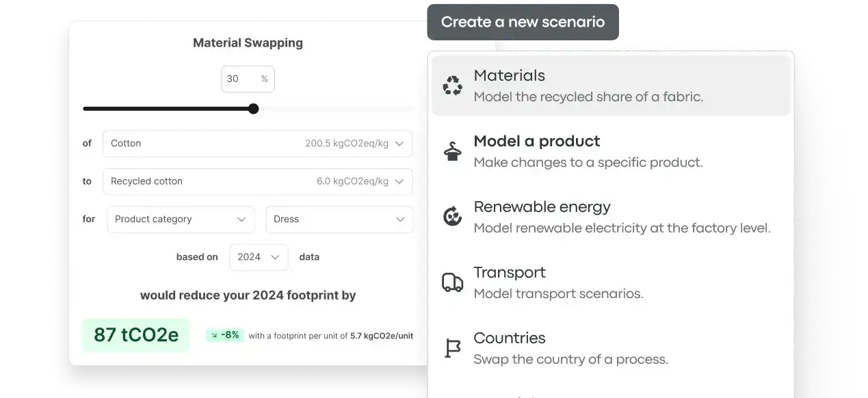Viewport: 868px width, 398px height.
Task: Click the Renewable energy icon
Action: [x=452, y=217]
